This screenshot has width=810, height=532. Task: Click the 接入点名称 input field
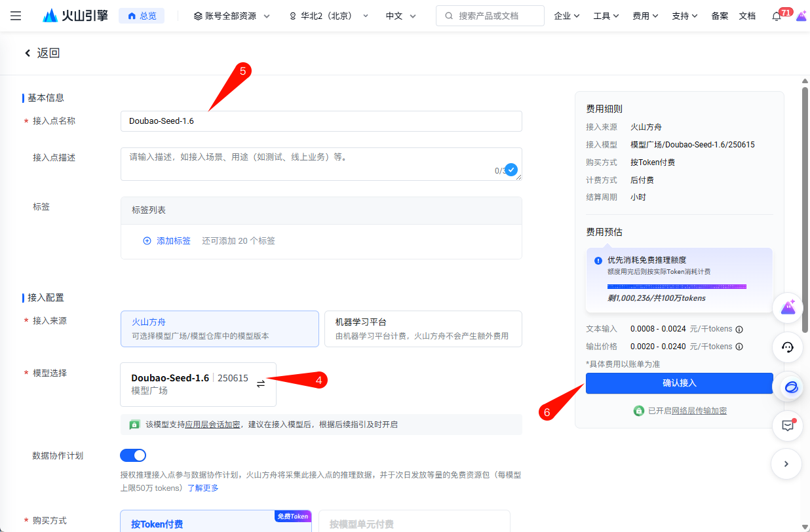[321, 121]
